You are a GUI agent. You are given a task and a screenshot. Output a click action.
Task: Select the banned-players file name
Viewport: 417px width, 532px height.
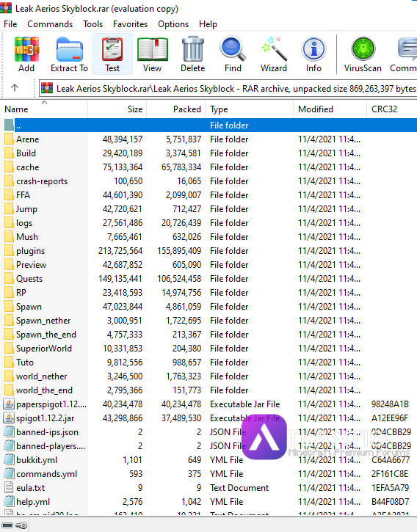tap(51, 446)
